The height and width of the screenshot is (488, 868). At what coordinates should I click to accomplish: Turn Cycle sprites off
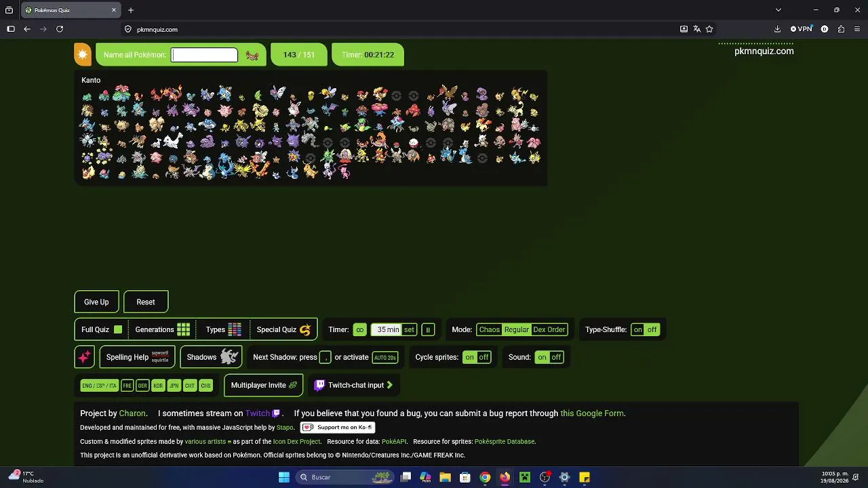pyautogui.click(x=484, y=357)
